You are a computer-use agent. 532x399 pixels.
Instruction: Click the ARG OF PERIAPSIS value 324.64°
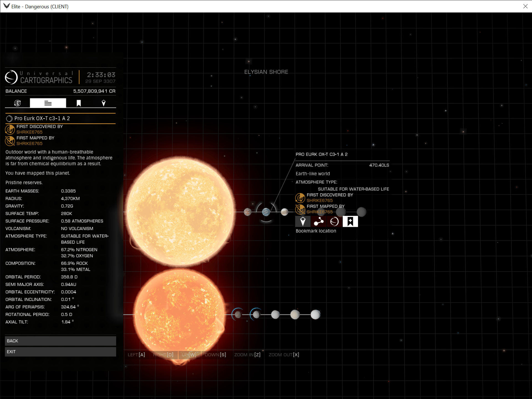pyautogui.click(x=70, y=307)
